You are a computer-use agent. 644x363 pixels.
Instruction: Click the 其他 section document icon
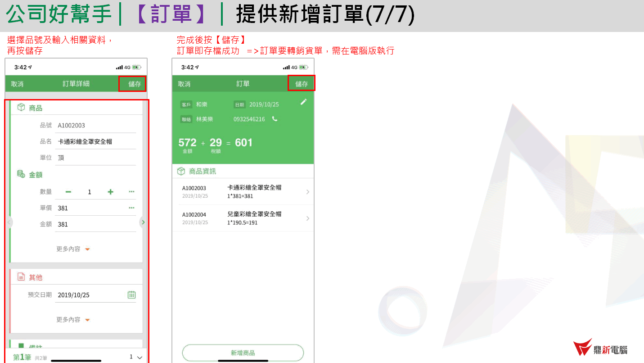[21, 277]
